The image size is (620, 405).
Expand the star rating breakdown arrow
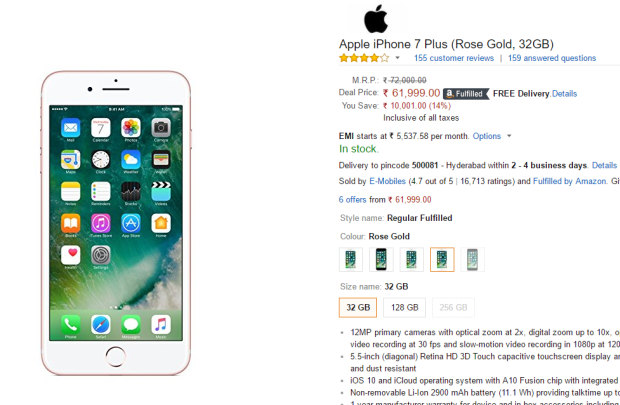397,58
